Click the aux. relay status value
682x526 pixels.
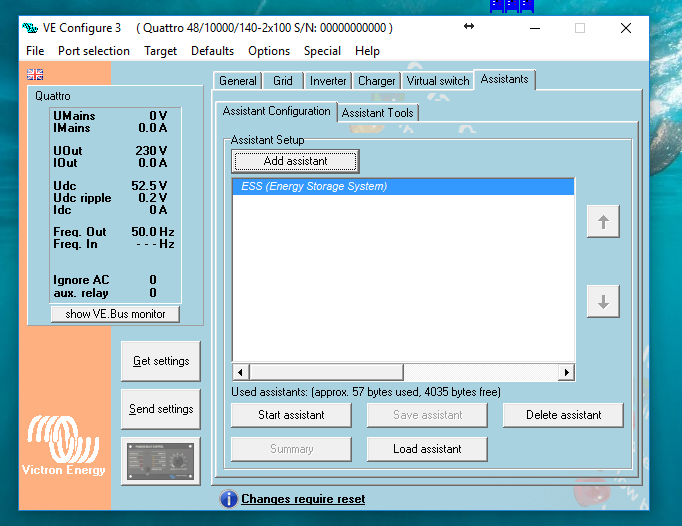153,293
